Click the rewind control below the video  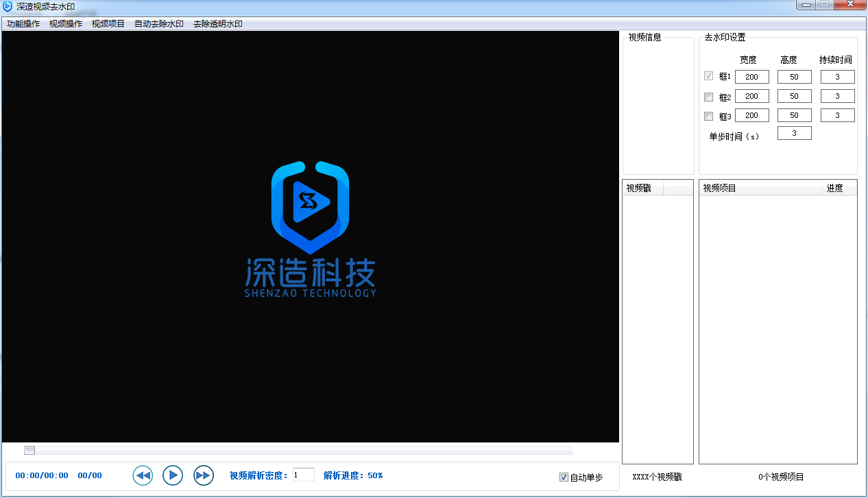(142, 475)
